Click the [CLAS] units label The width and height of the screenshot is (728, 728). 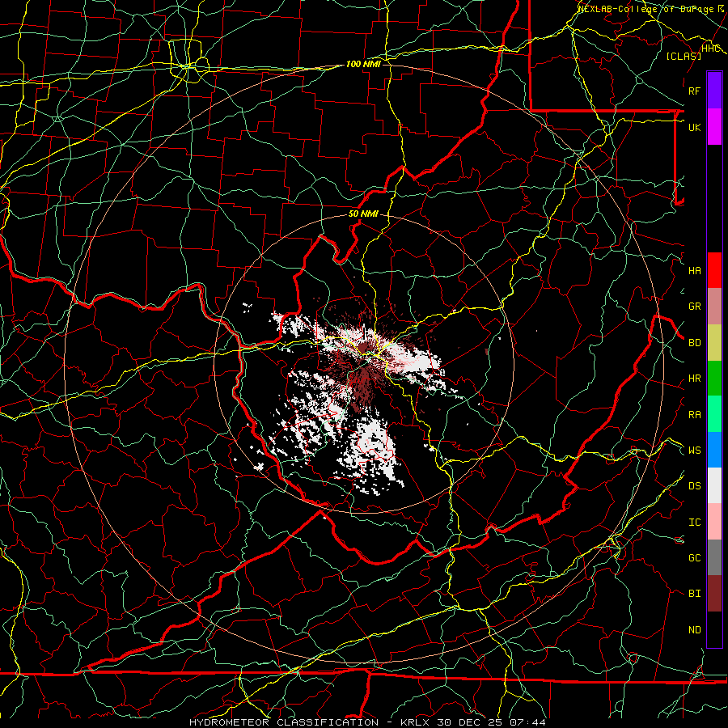[684, 56]
